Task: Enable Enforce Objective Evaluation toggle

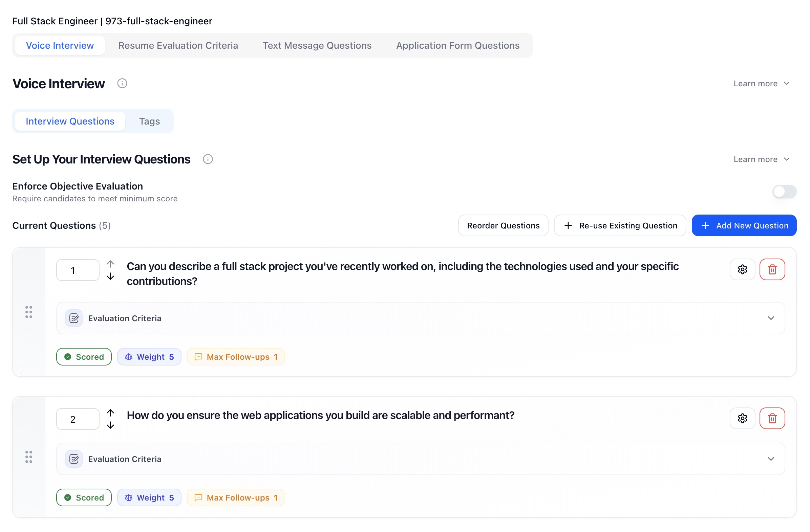Action: 784,192
